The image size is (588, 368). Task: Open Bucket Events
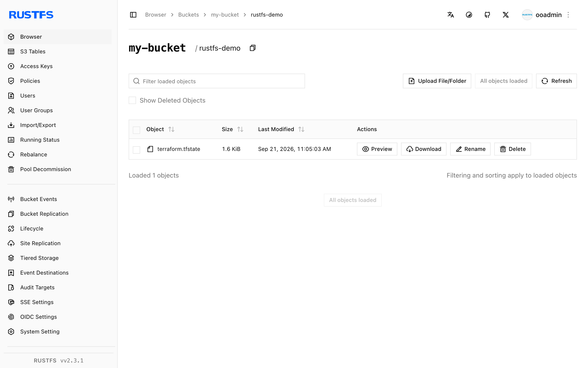click(x=58, y=199)
